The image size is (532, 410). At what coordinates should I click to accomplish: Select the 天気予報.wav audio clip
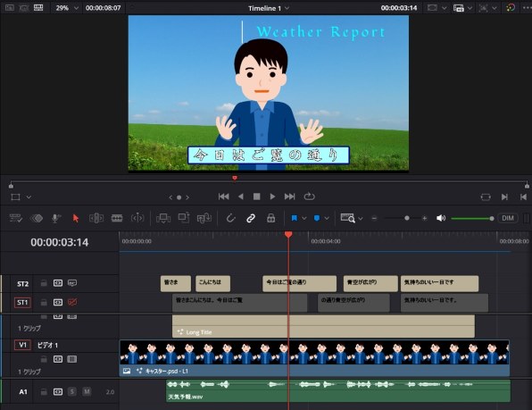[x=338, y=391]
